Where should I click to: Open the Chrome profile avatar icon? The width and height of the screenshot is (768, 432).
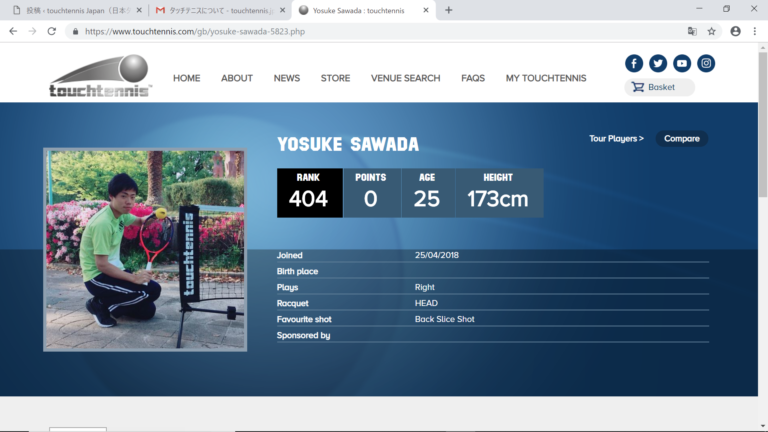(x=735, y=31)
